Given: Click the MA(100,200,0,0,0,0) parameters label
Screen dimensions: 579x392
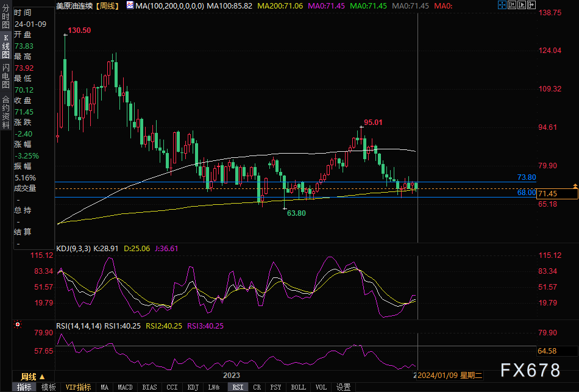Looking at the screenshot, I should pos(169,5).
